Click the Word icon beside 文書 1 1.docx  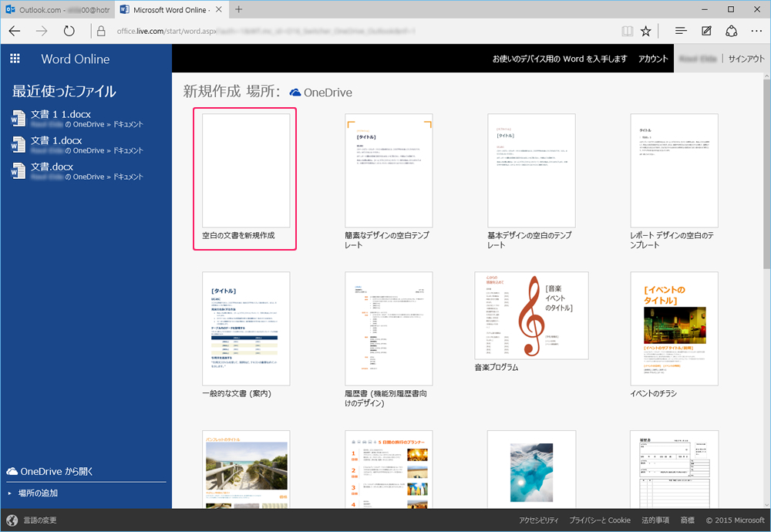point(19,119)
